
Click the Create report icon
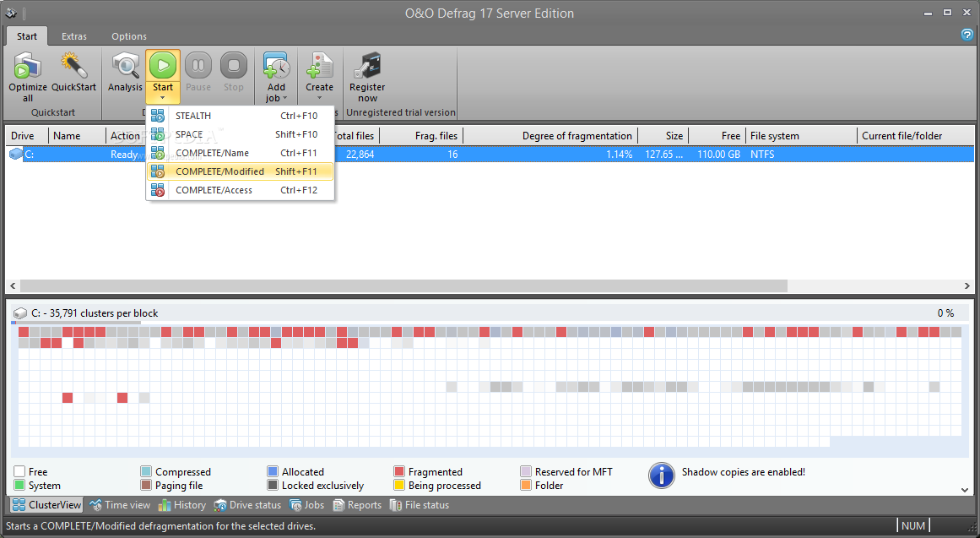[x=319, y=67]
